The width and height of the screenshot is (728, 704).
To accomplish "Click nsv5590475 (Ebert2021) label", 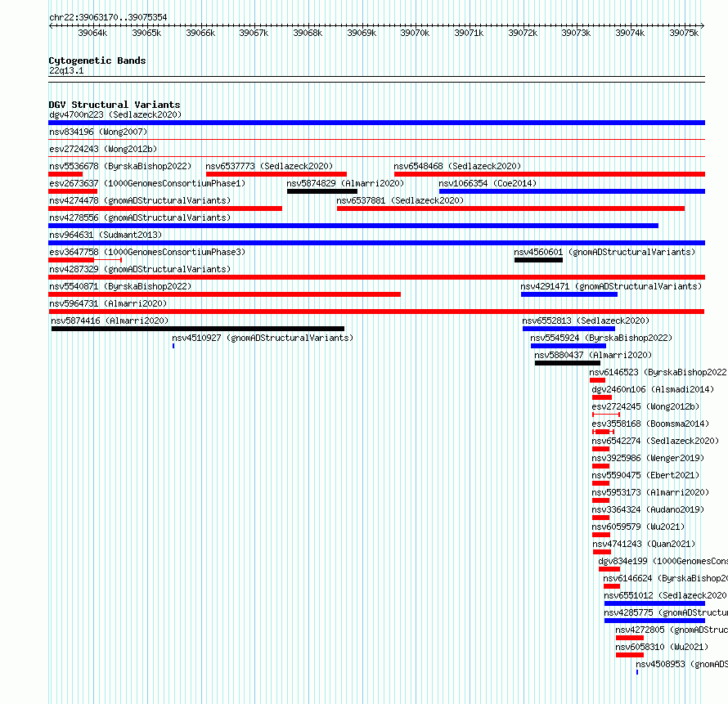I will click(645, 475).
